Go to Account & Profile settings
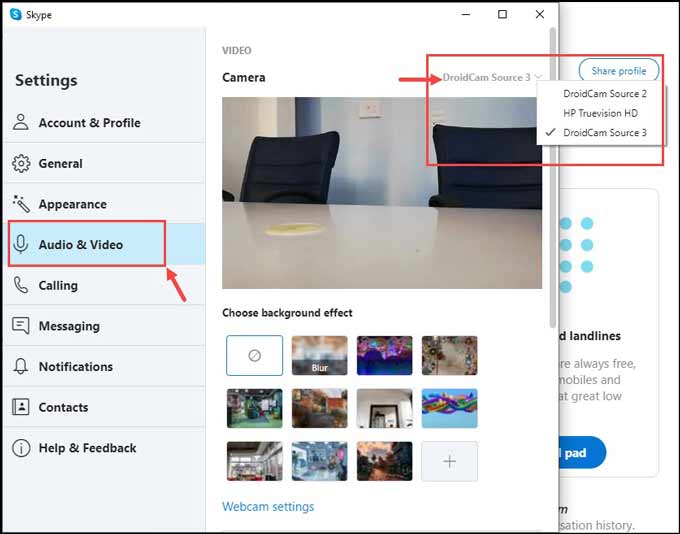Screen dimensions: 680x534 pyautogui.click(x=104, y=123)
